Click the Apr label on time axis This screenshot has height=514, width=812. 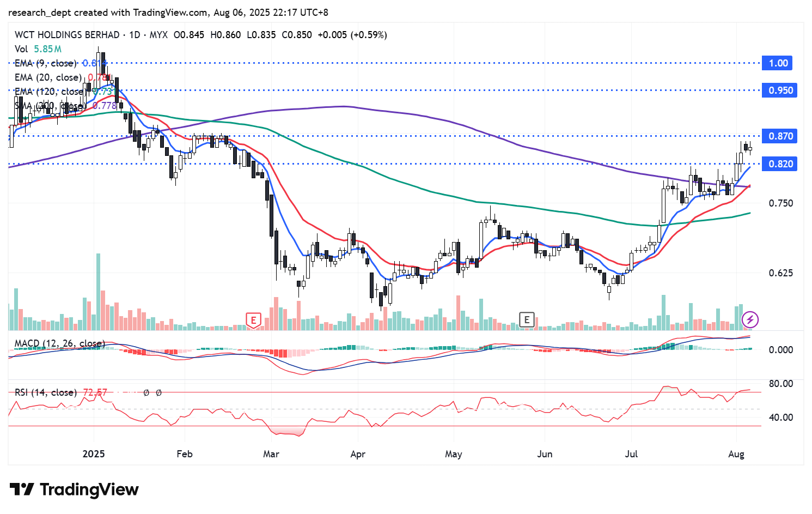358,454
